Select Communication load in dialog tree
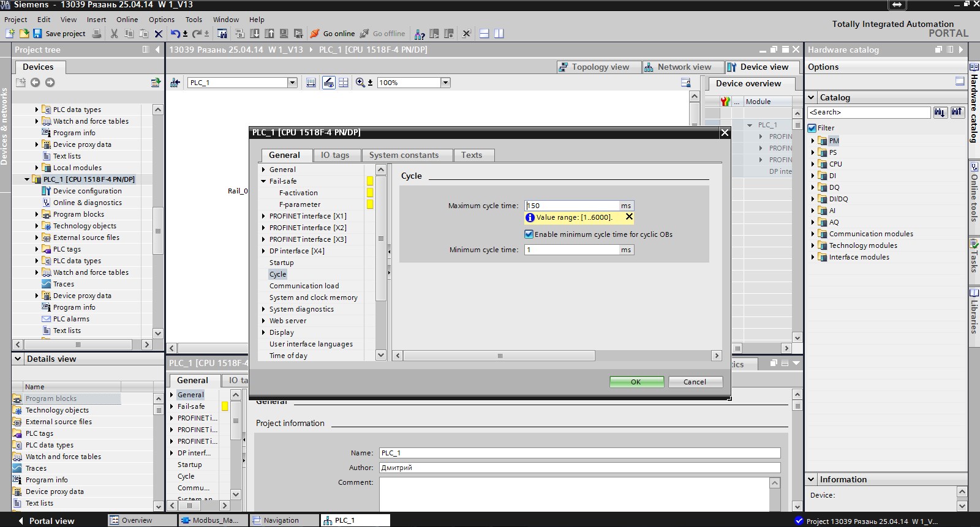 point(304,286)
